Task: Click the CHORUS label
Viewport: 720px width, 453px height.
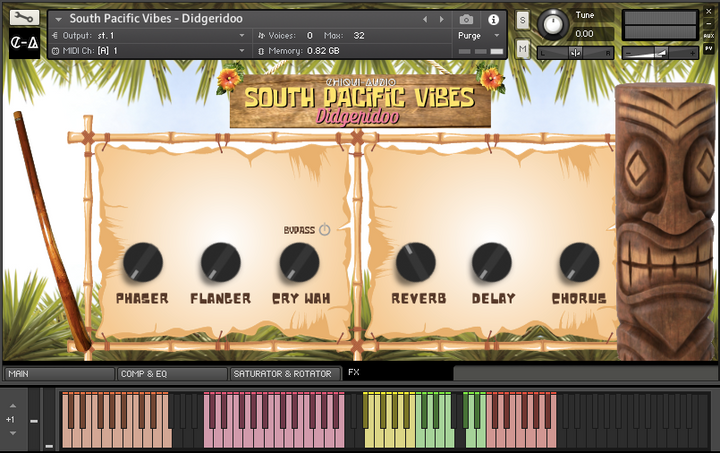Action: coord(579,298)
